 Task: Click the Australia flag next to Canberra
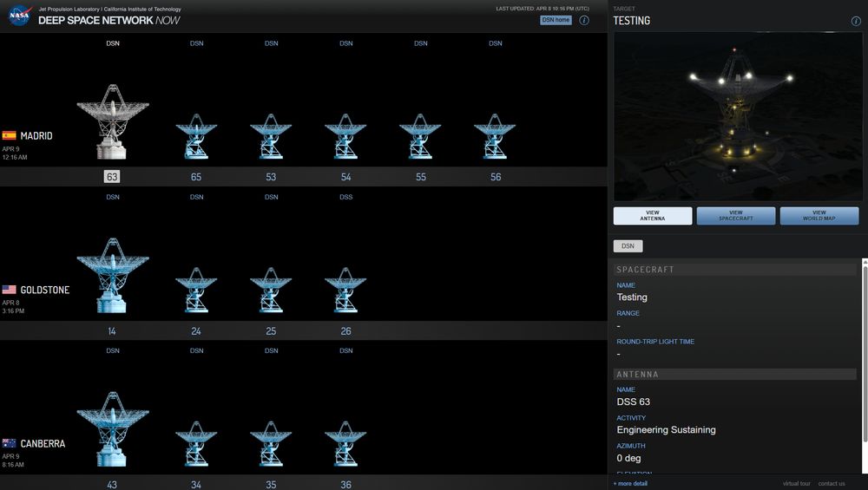(9, 443)
